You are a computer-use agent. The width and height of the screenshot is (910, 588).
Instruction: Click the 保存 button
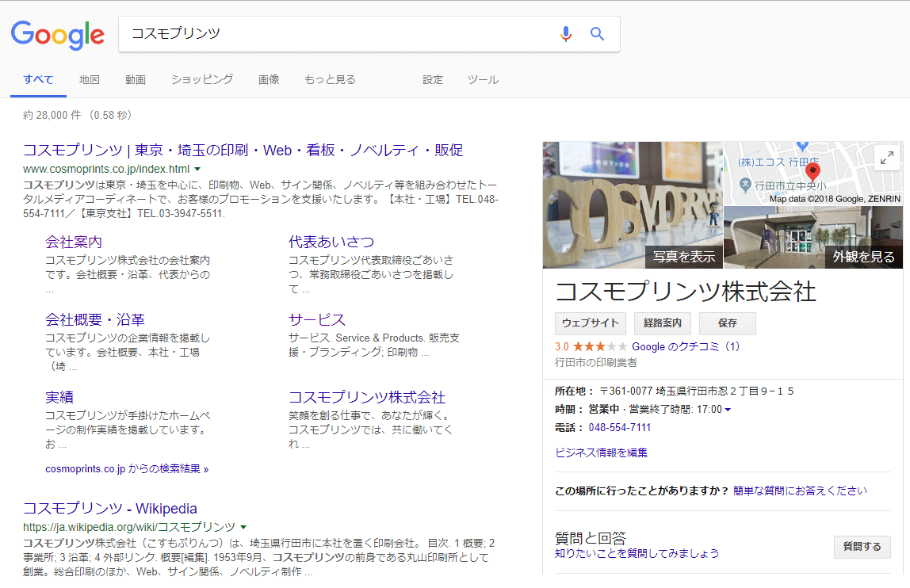point(727,323)
